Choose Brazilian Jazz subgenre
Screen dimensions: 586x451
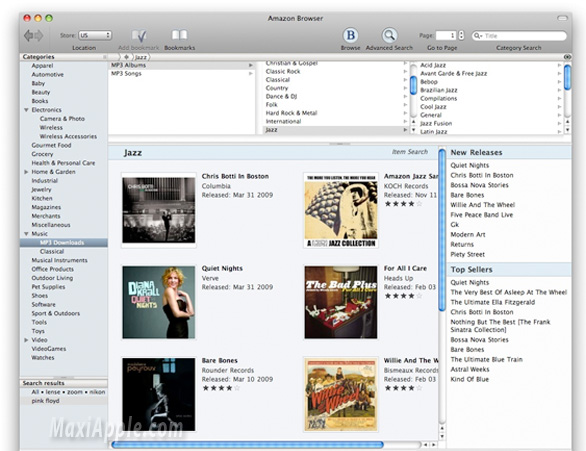pos(439,90)
